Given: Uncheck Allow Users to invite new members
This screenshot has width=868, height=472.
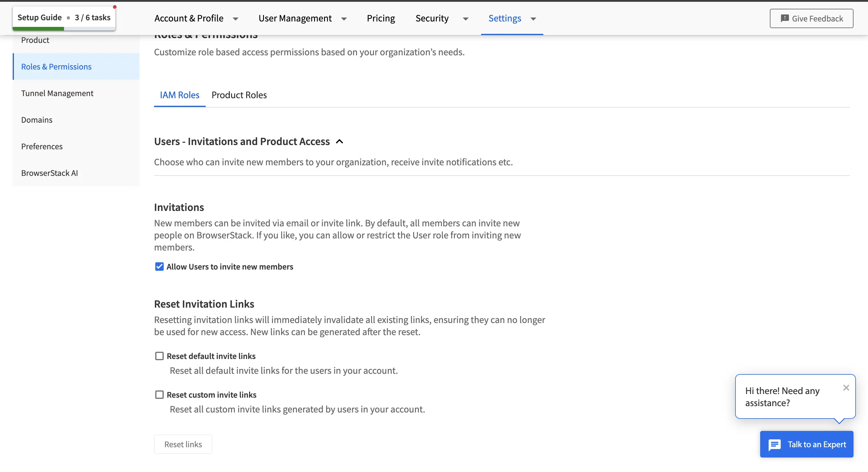Looking at the screenshot, I should 159,266.
